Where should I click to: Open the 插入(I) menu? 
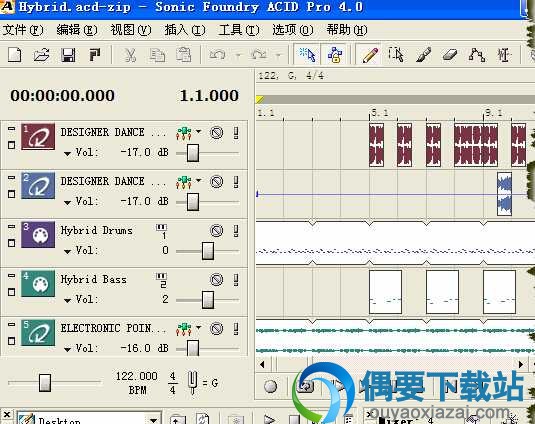[185, 30]
